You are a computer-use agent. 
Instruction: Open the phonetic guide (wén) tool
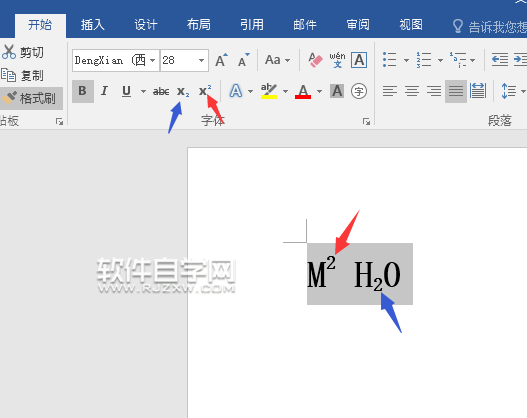click(337, 60)
